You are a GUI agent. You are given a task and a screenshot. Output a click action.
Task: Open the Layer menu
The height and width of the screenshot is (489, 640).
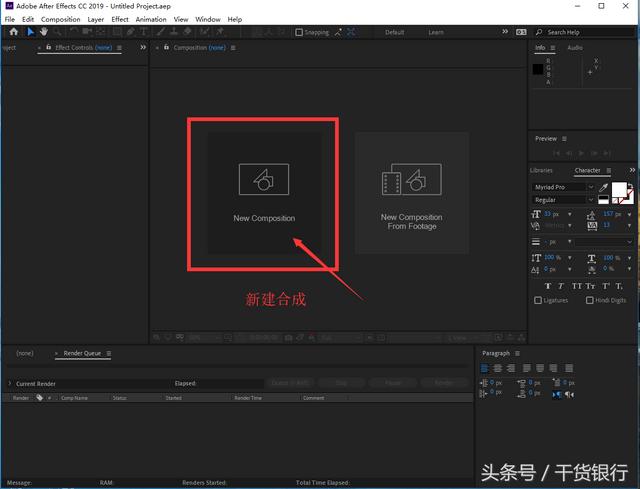96,19
